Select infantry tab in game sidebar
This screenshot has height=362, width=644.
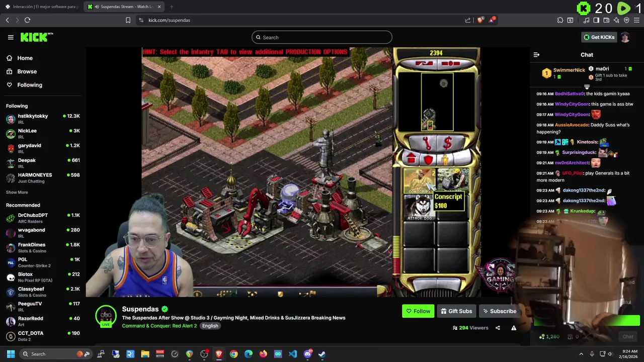pyautogui.click(x=445, y=159)
